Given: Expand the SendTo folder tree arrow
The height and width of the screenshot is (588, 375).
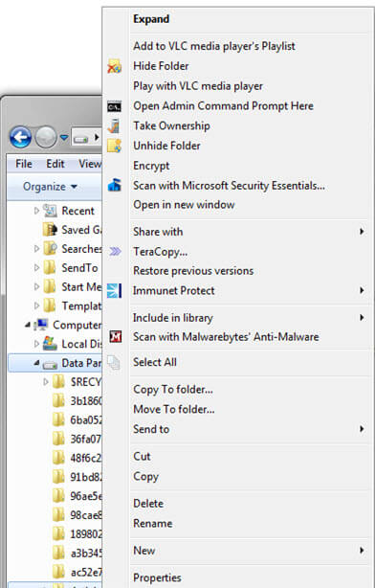Looking at the screenshot, I should click(36, 268).
